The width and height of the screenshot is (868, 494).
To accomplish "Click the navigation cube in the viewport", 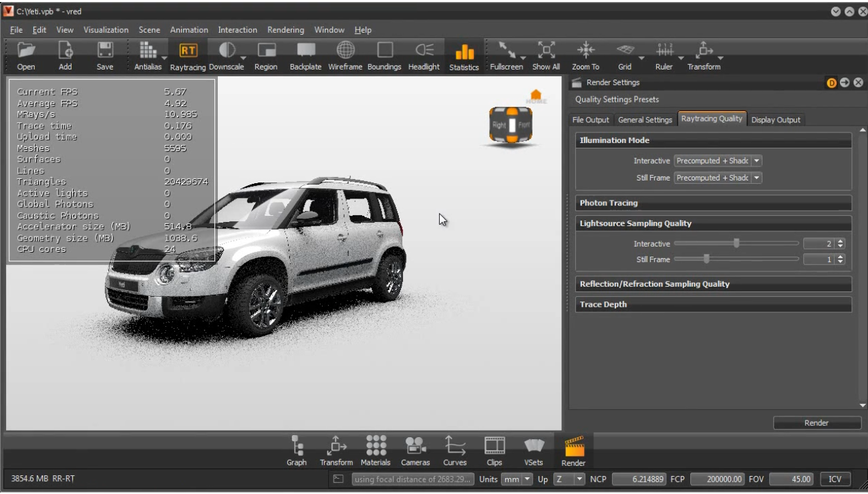I will 511,125.
